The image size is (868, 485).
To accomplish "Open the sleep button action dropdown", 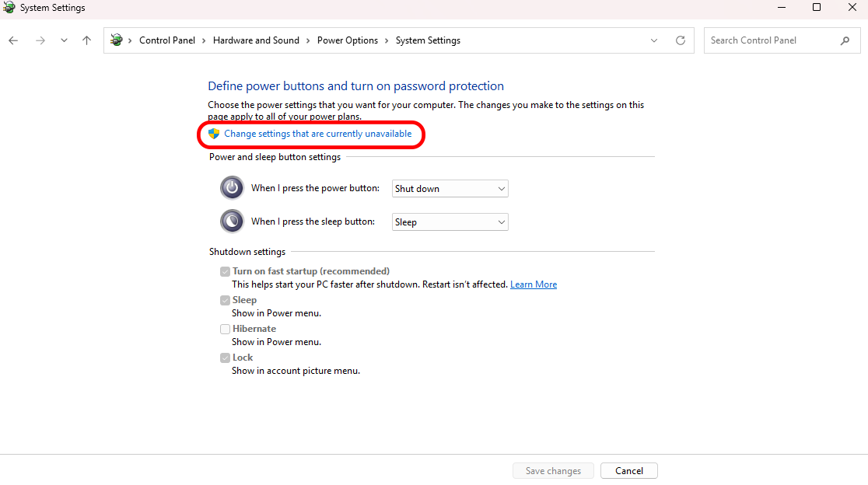I will coord(450,222).
